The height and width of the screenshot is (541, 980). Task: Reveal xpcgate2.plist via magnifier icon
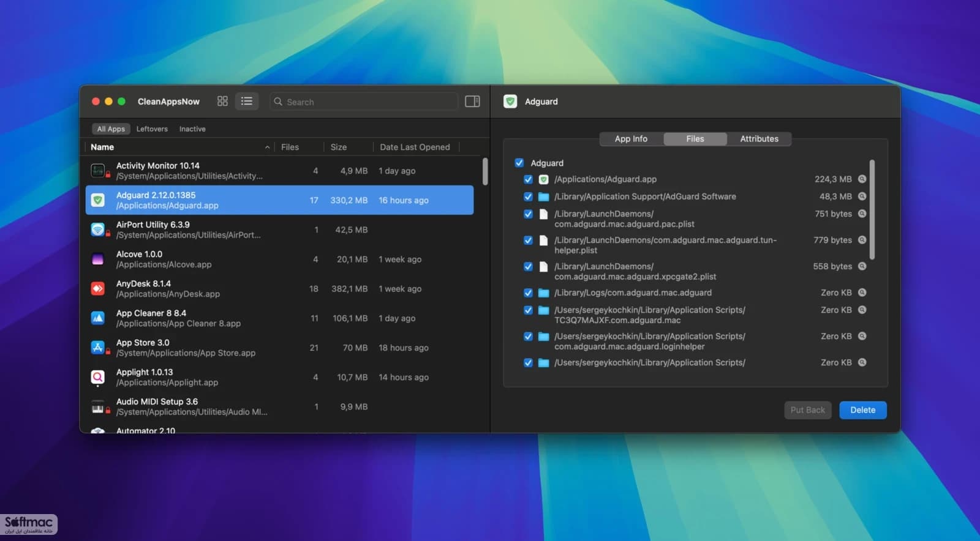tap(862, 266)
